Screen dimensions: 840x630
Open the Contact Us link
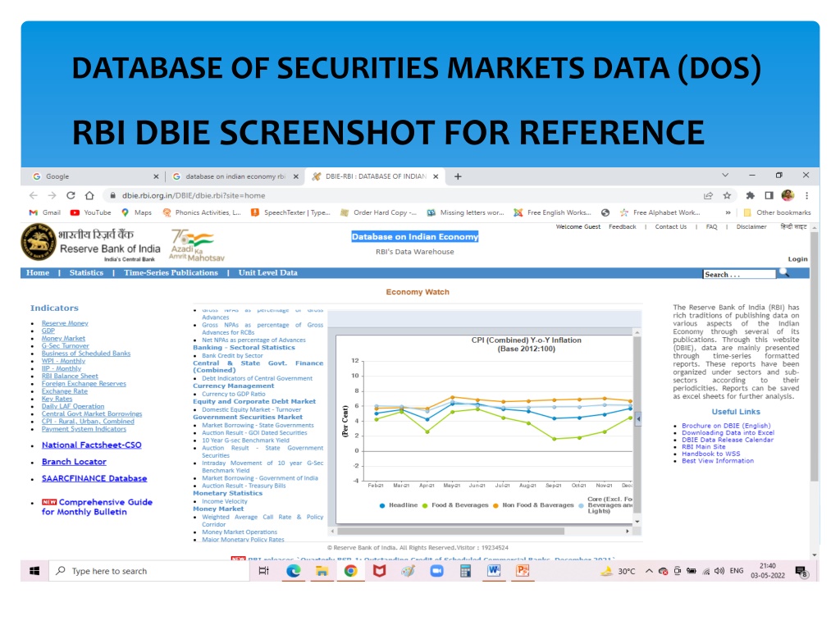670,226
